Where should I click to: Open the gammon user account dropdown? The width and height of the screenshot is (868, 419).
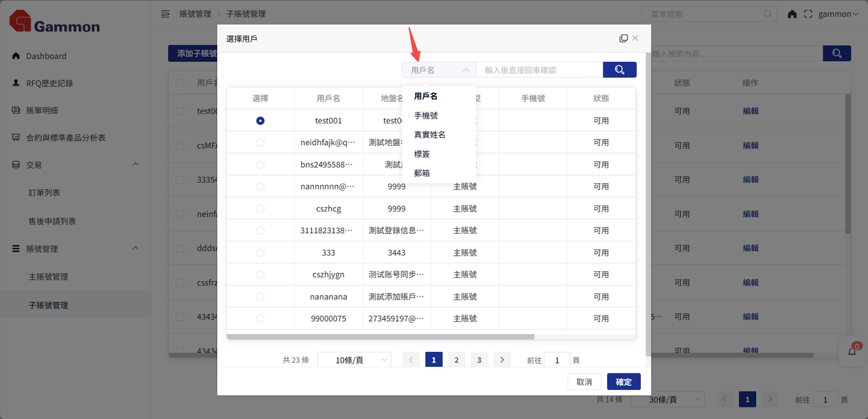tap(838, 14)
